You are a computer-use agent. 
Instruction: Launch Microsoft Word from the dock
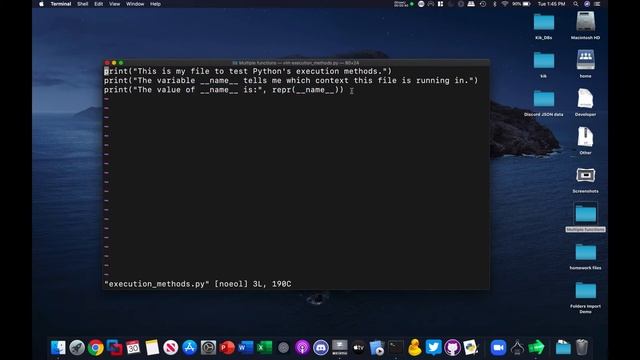pyautogui.click(x=246, y=347)
